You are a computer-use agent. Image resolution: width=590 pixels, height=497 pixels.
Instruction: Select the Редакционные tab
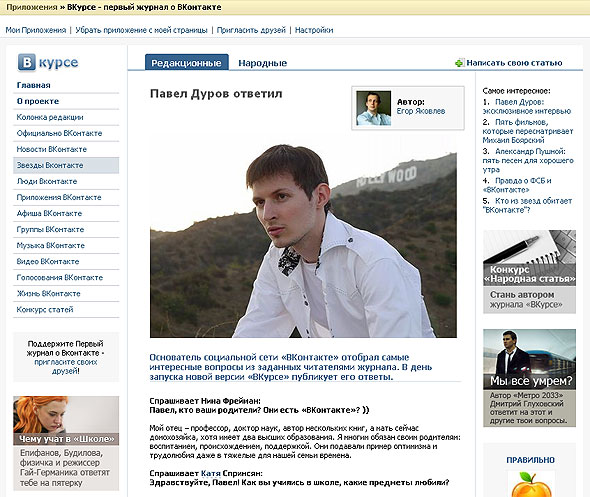187,62
